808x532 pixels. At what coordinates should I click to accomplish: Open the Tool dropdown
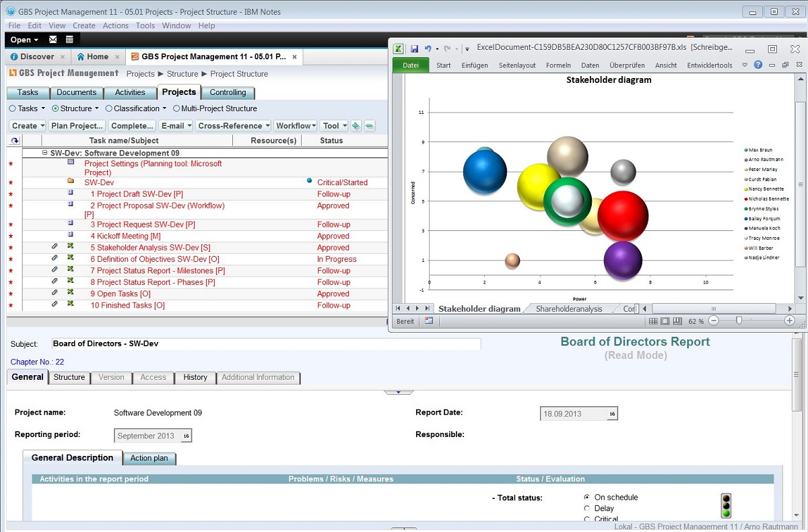coord(335,126)
